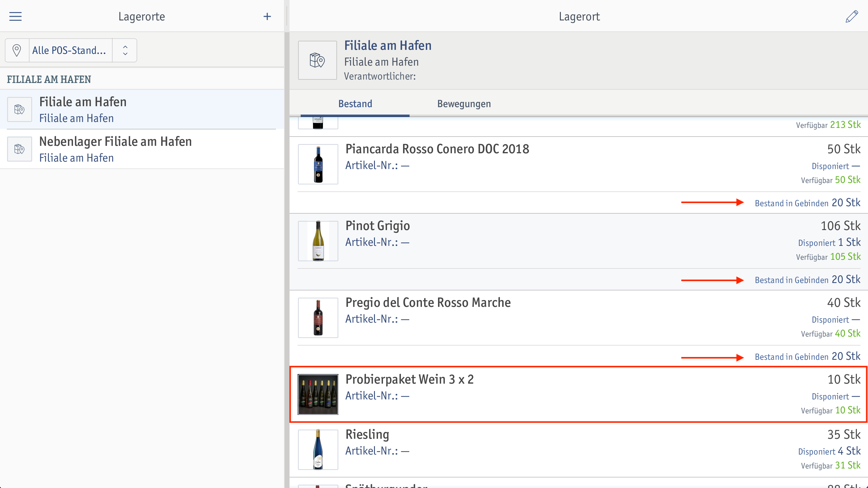Select Probierpaket Wein 3 x 2 title

pos(409,379)
